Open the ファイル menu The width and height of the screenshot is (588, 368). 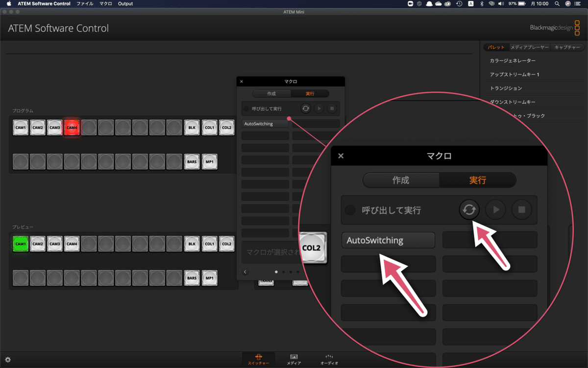click(x=84, y=3)
